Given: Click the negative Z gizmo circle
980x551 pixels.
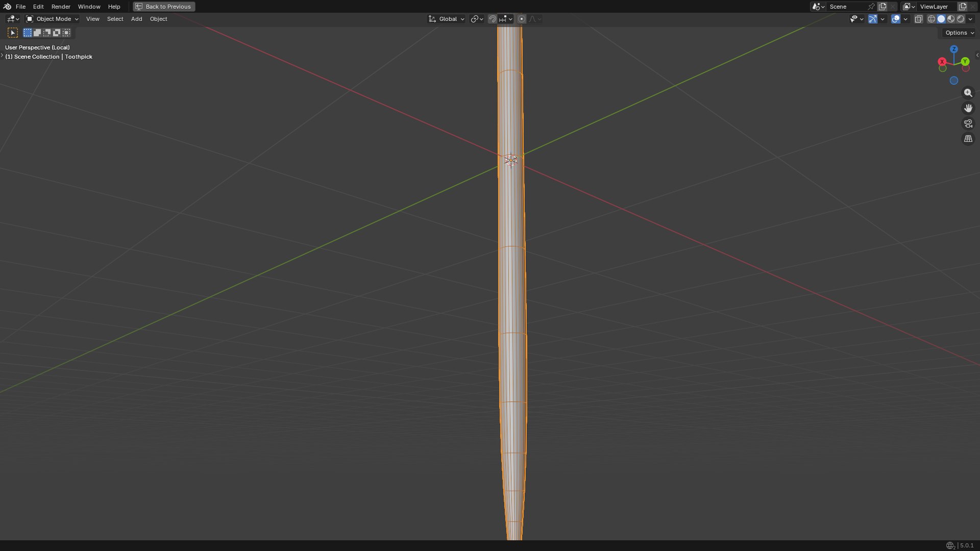Looking at the screenshot, I should (x=954, y=81).
